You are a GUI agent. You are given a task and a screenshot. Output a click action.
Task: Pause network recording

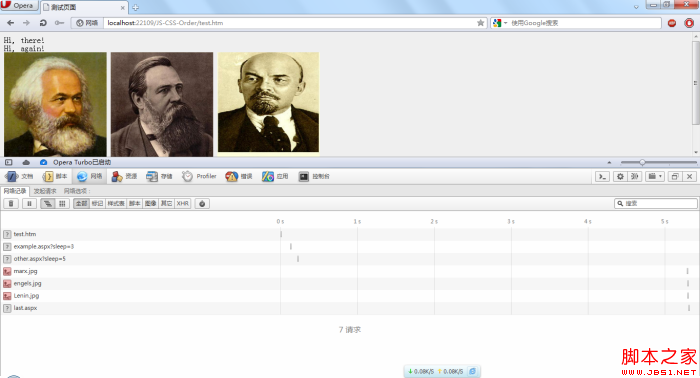(x=29, y=204)
